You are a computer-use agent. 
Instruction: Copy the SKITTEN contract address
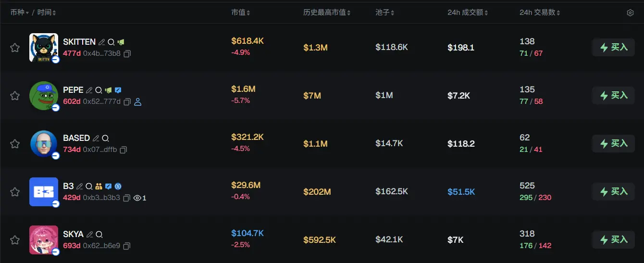tap(127, 54)
